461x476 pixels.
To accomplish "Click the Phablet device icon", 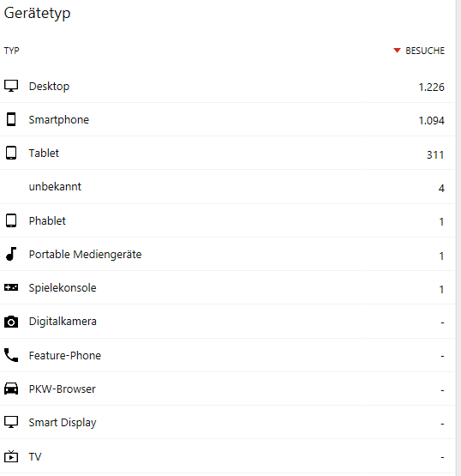I will point(11,220).
